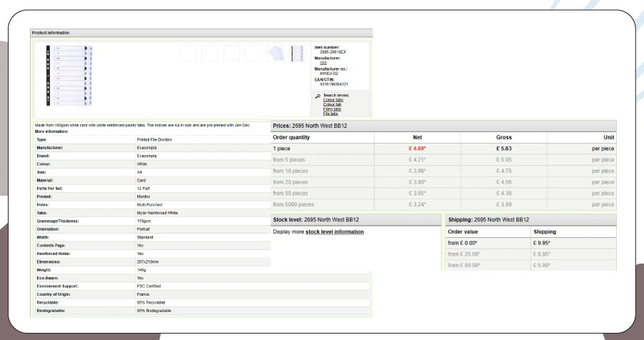
Task: Select the 'from £ 25.00*' shipping row
Action: [531, 254]
